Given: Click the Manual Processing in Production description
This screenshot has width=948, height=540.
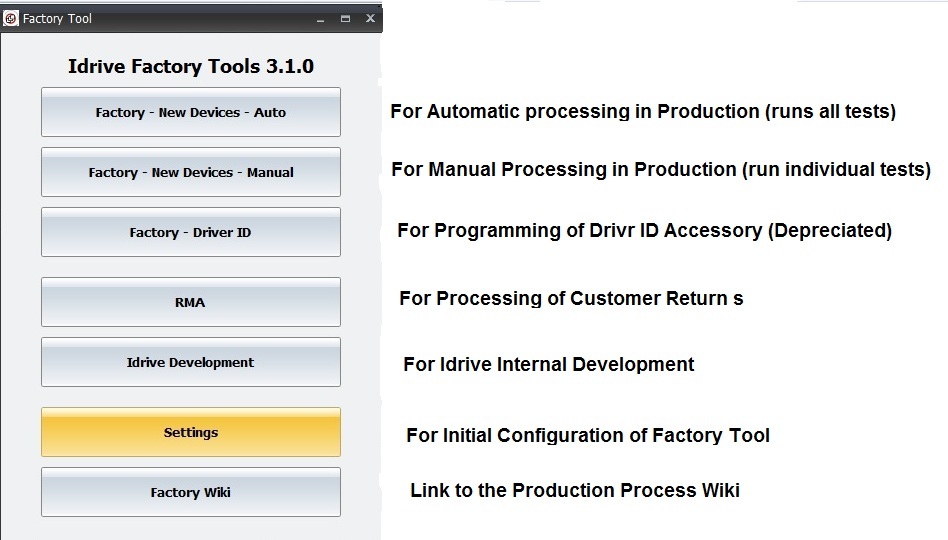Looking at the screenshot, I should 660,169.
